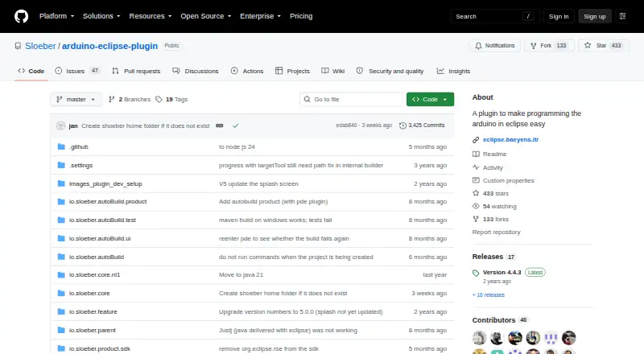The image size is (644, 354).
Task: Switch to the Issues tab
Action: 77,71
